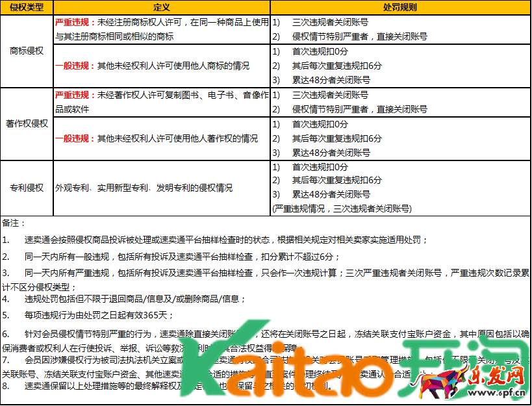Select the 著作权侵权 row label
The image size is (532, 406).
pos(27,124)
